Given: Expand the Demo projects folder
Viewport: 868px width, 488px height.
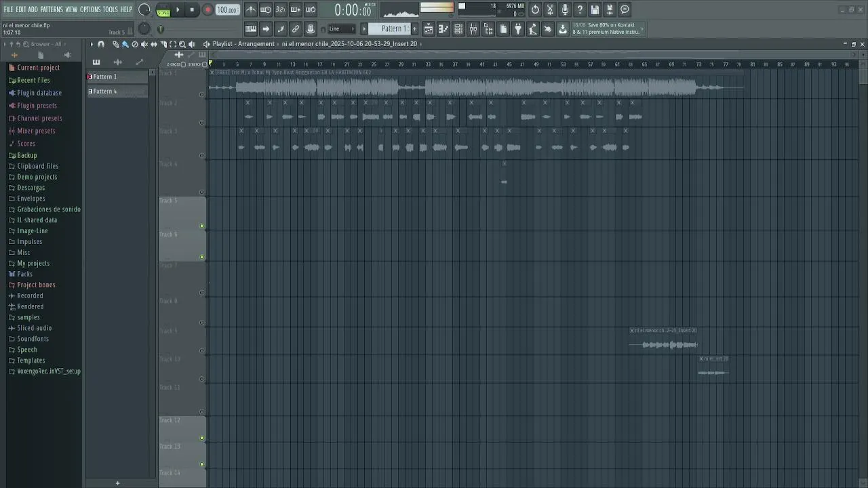Looking at the screenshot, I should (37, 177).
